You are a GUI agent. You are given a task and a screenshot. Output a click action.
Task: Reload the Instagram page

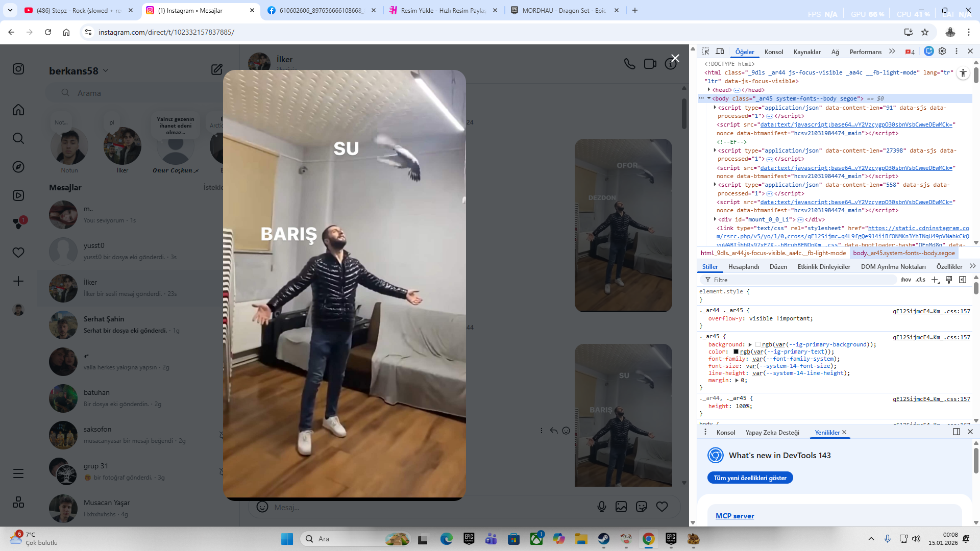(48, 32)
